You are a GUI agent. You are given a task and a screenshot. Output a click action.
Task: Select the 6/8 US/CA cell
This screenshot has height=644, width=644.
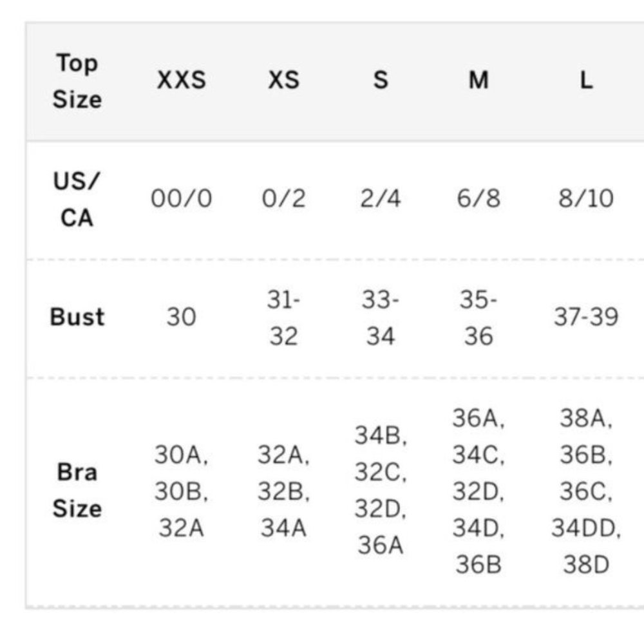pos(478,198)
